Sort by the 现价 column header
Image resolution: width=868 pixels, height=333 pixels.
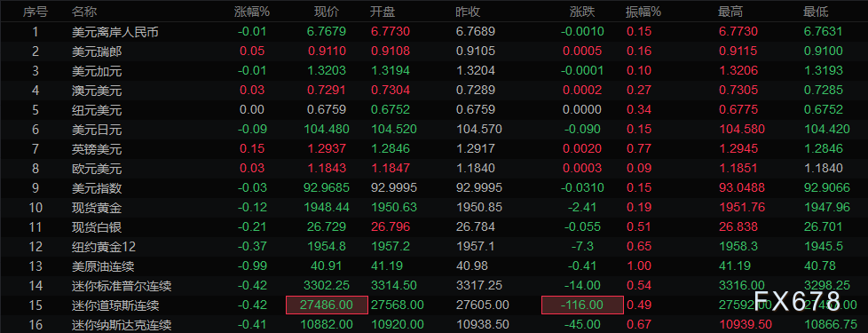(326, 12)
